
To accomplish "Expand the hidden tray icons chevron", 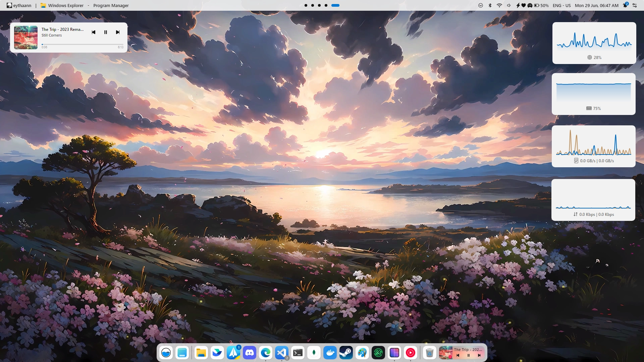I will point(481,5).
